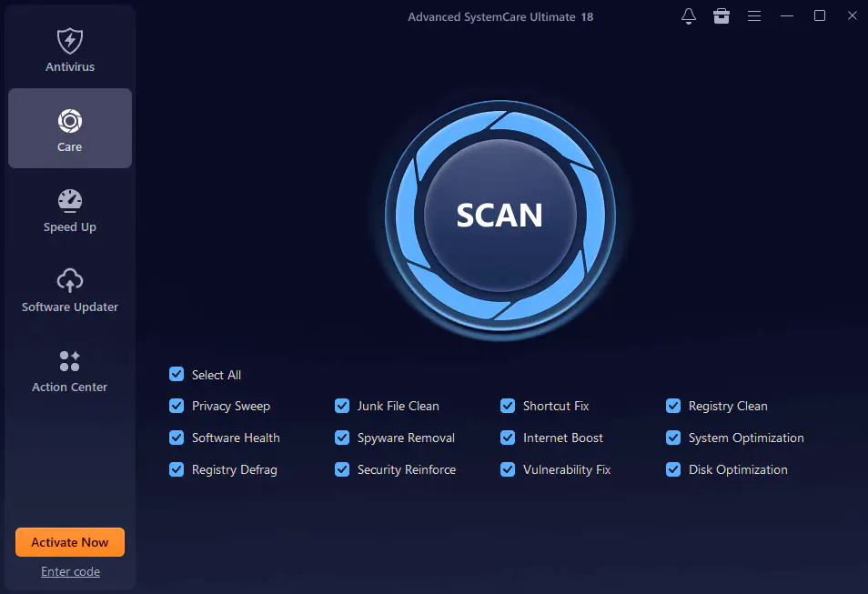The image size is (868, 594).
Task: View notifications via the bell icon
Action: (689, 15)
